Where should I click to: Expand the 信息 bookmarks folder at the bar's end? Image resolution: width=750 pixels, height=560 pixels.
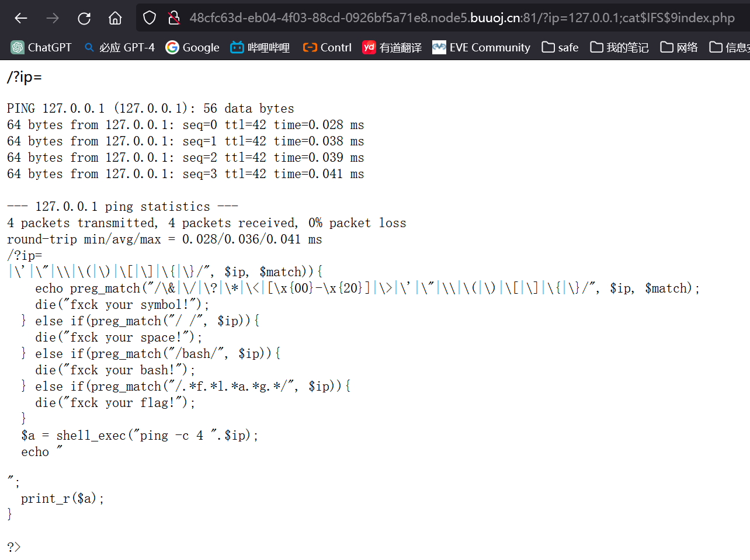(x=729, y=47)
